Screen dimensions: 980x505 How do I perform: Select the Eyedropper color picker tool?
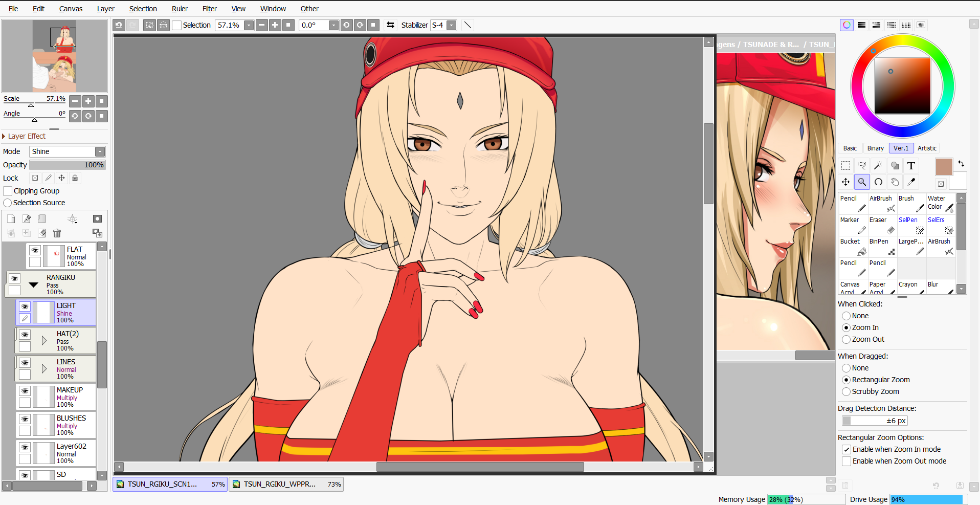click(911, 182)
